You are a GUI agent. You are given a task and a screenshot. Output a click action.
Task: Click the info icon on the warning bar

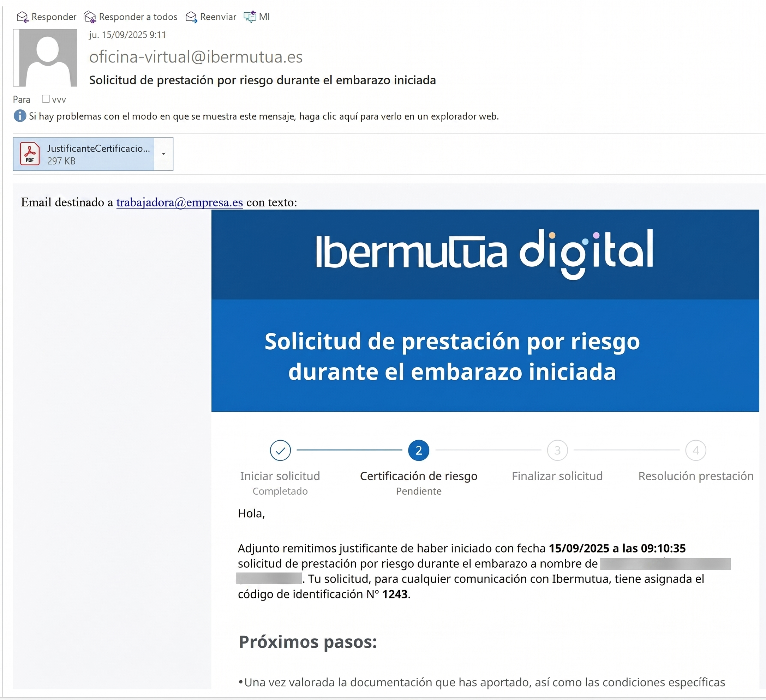pyautogui.click(x=19, y=116)
